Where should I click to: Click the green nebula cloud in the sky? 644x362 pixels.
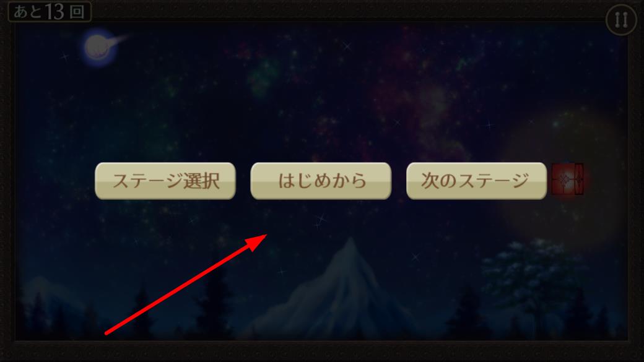(x=263, y=78)
